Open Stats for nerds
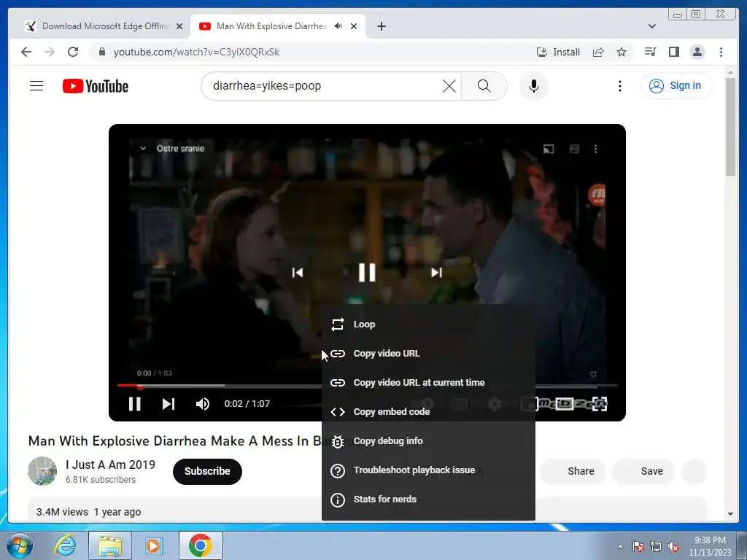Viewport: 747px width, 560px height. tap(428, 499)
